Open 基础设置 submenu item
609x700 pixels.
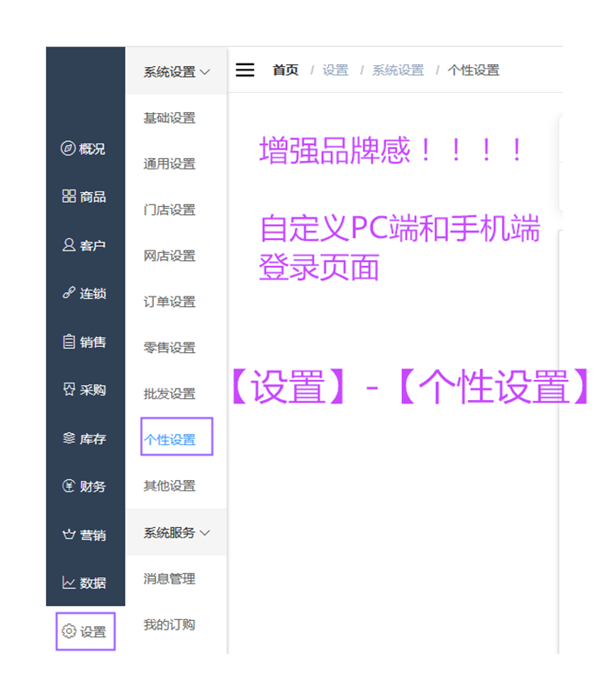click(170, 118)
